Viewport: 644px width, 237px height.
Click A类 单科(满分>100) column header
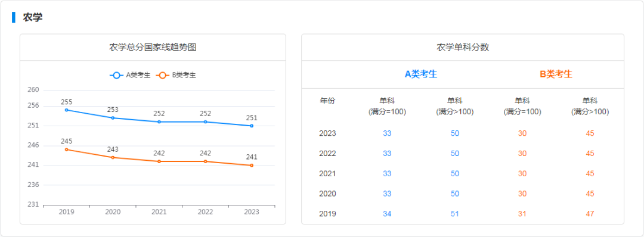[454, 106]
